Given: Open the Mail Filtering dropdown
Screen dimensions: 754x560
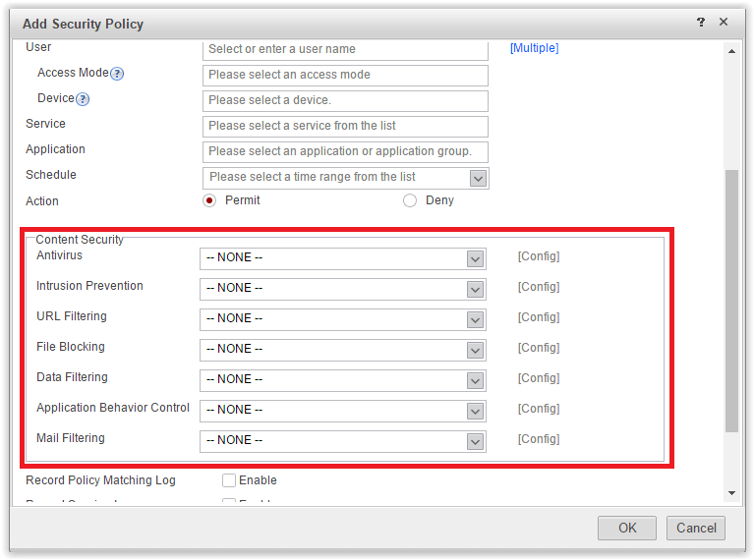Looking at the screenshot, I should tap(476, 441).
